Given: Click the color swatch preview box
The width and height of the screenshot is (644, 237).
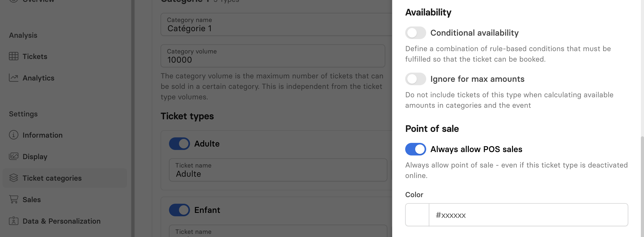Looking at the screenshot, I should coord(417,215).
